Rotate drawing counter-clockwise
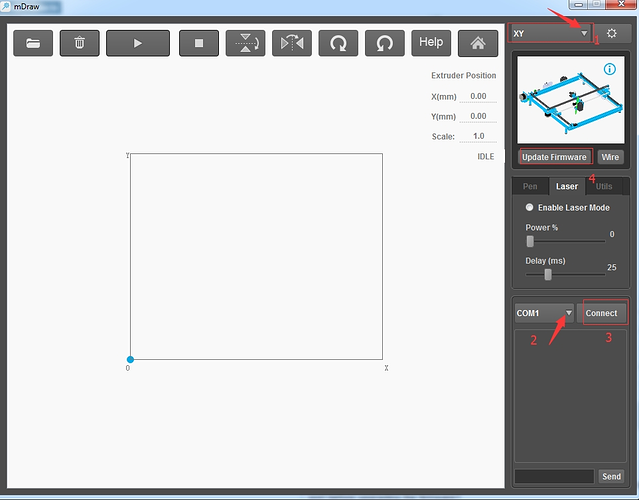 (385, 43)
